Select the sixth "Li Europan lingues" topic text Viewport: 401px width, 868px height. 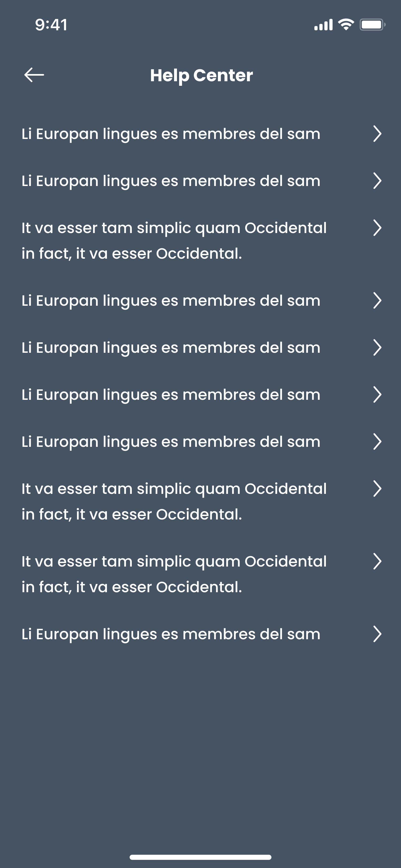171,442
